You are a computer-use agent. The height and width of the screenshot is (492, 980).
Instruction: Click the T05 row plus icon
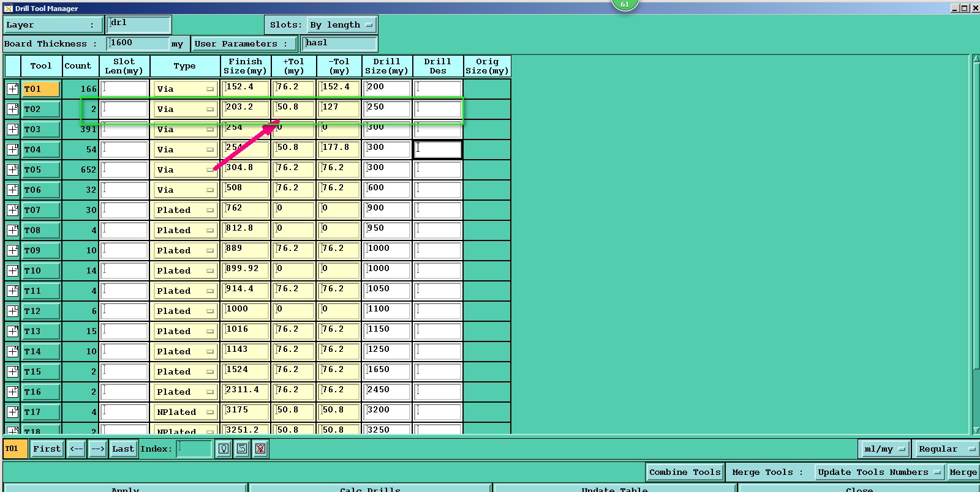12,170
